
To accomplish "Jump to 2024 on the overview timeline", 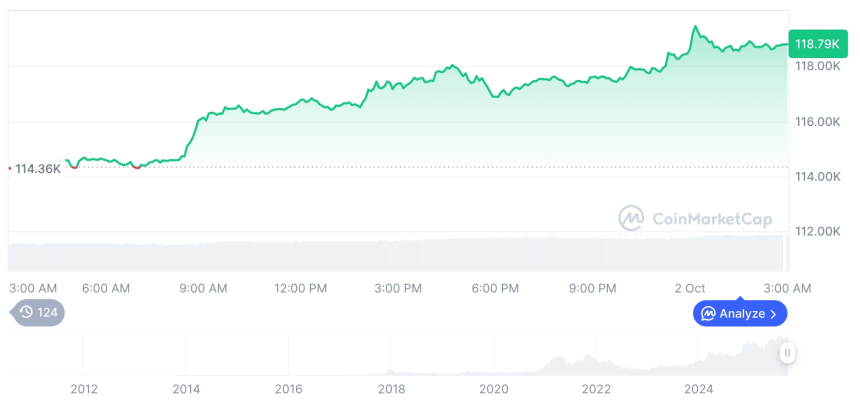I will click(x=698, y=389).
